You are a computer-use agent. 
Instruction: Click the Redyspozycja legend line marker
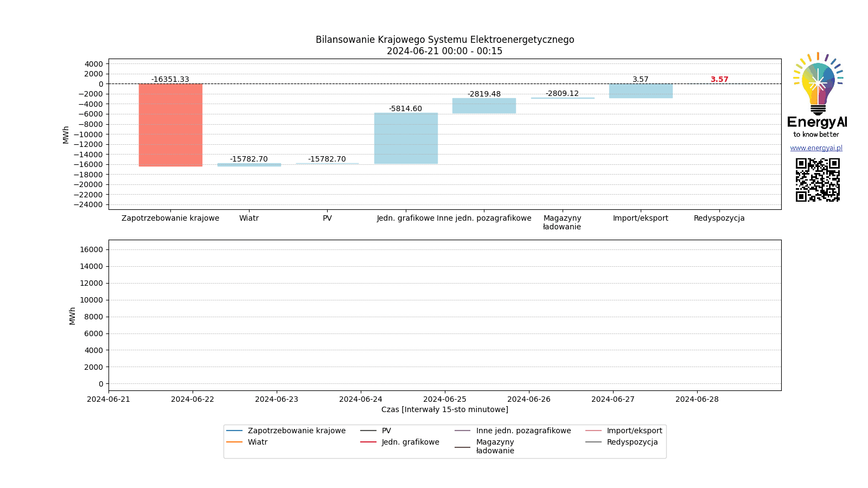coord(593,442)
